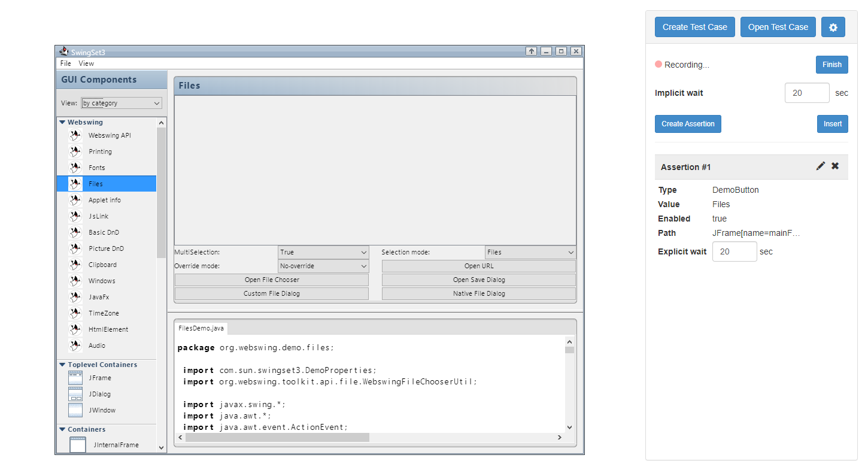Click Open File Chooser button
The image size is (868, 467).
click(x=272, y=280)
